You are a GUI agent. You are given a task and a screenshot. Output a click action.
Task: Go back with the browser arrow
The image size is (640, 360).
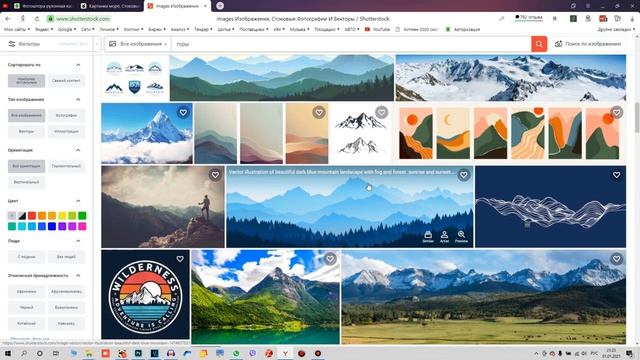point(8,19)
